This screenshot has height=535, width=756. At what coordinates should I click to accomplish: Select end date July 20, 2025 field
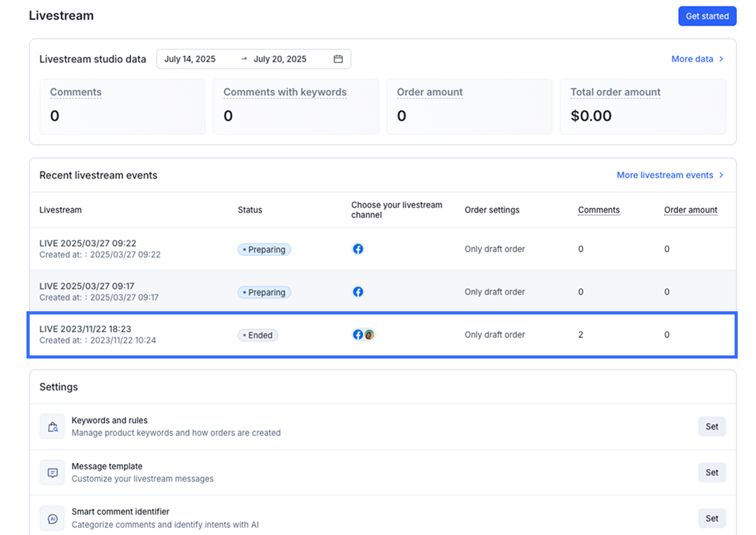[280, 59]
